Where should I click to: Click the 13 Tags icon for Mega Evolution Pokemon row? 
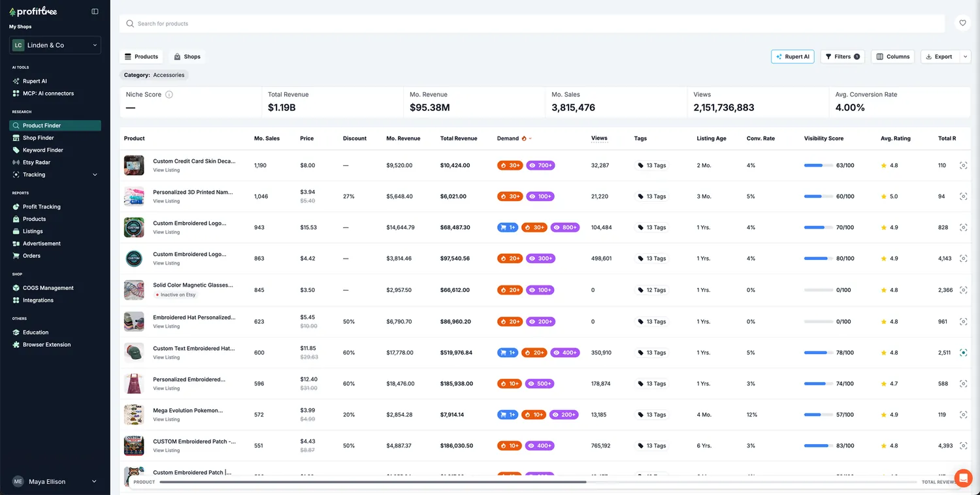pyautogui.click(x=640, y=415)
